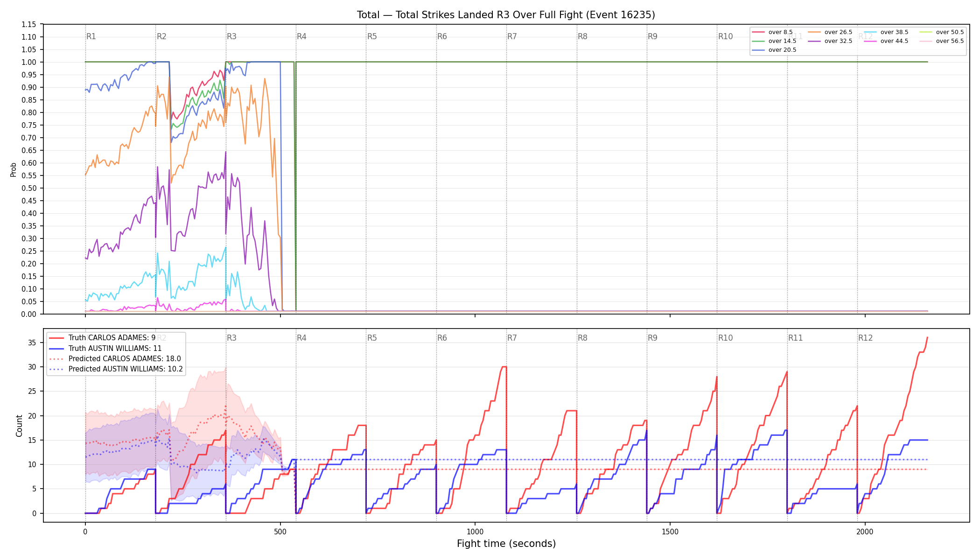
Task: Select the 'over 32.5' legend entry
Action: (x=830, y=41)
